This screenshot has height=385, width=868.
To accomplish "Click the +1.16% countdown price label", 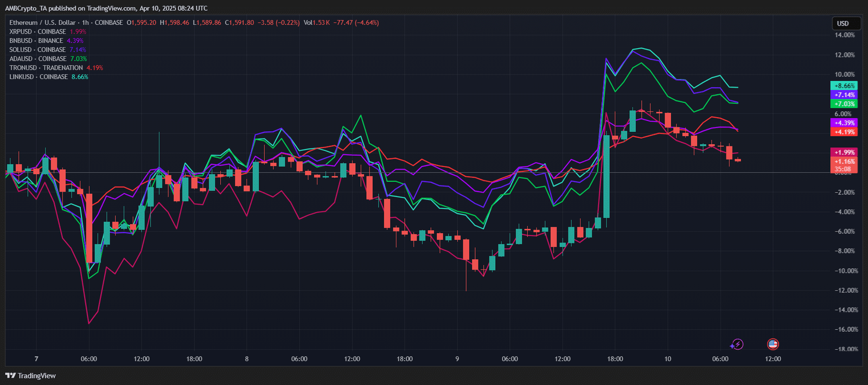I will point(844,162).
